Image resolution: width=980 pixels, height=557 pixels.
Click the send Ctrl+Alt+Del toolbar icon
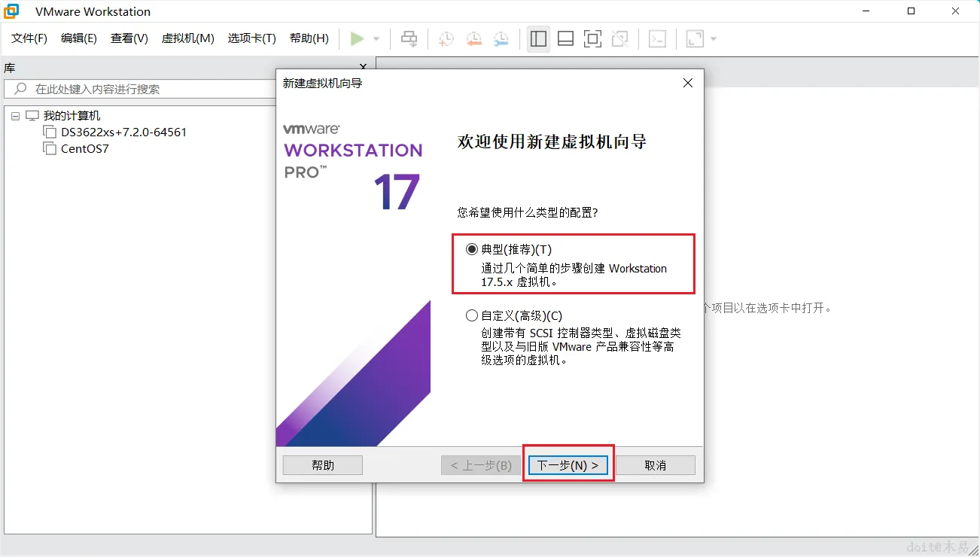[409, 38]
